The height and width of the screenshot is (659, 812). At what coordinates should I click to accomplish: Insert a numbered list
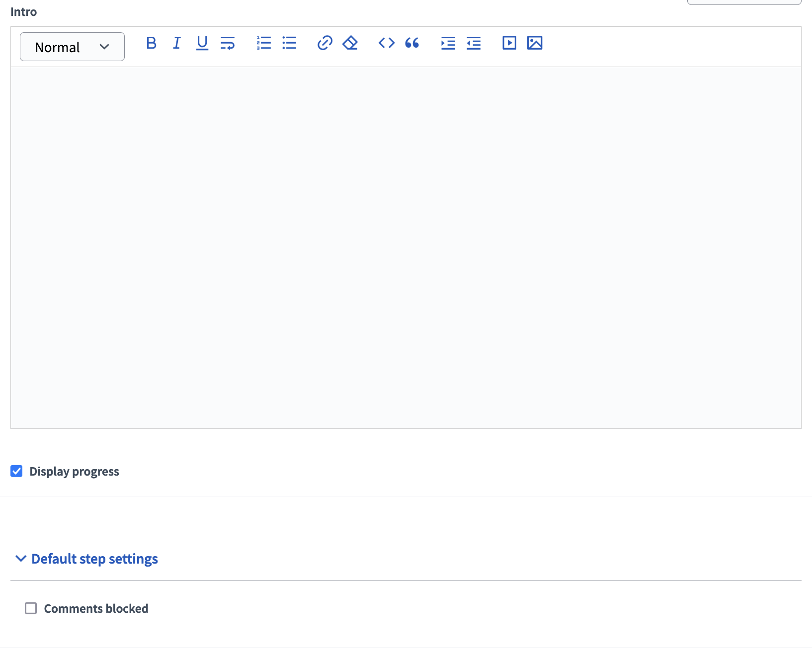[x=264, y=44]
